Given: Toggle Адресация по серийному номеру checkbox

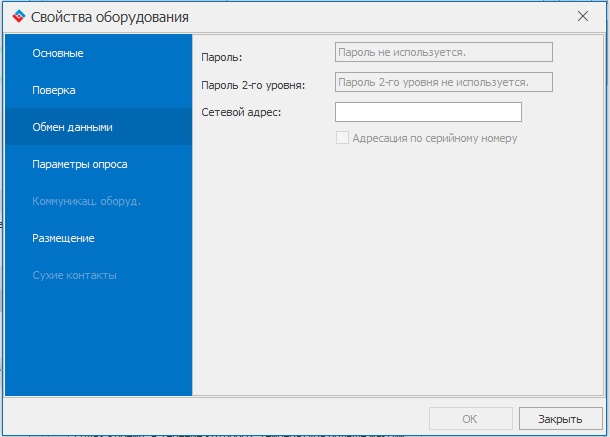Looking at the screenshot, I should [x=342, y=138].
